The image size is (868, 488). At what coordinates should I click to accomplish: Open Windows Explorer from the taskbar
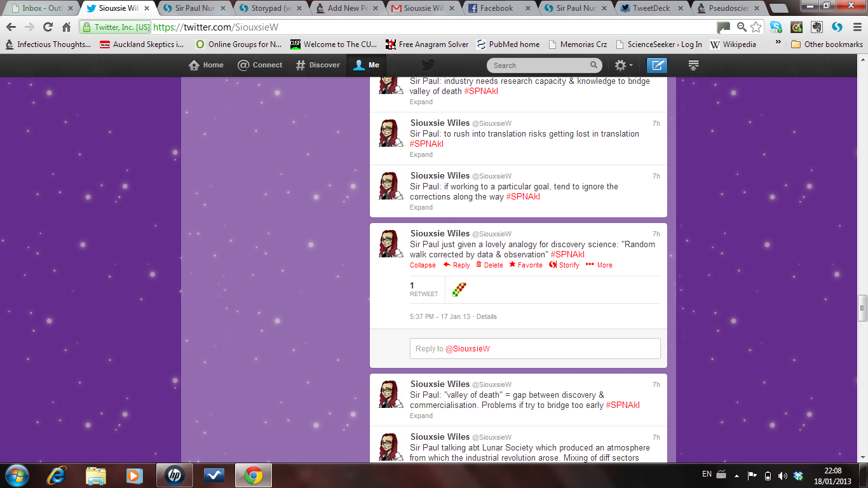pos(95,475)
